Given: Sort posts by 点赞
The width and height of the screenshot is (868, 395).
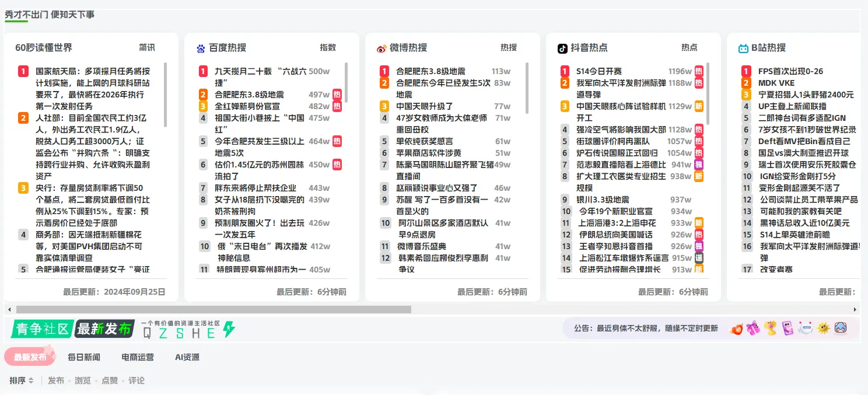Looking at the screenshot, I should click(x=110, y=380).
